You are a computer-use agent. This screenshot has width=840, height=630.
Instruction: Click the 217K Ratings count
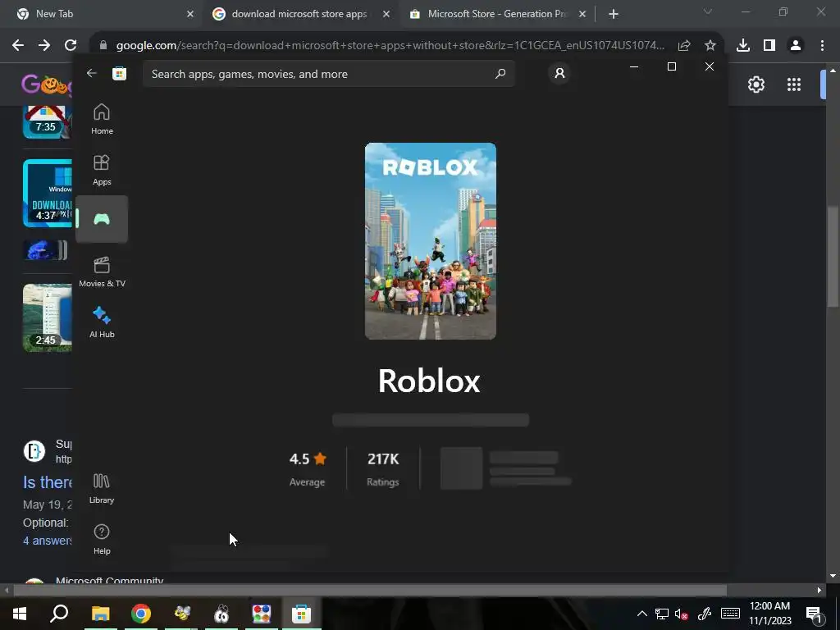click(383, 469)
